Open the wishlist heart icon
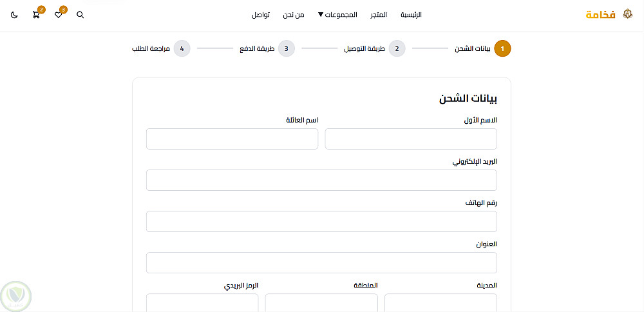 [x=58, y=15]
